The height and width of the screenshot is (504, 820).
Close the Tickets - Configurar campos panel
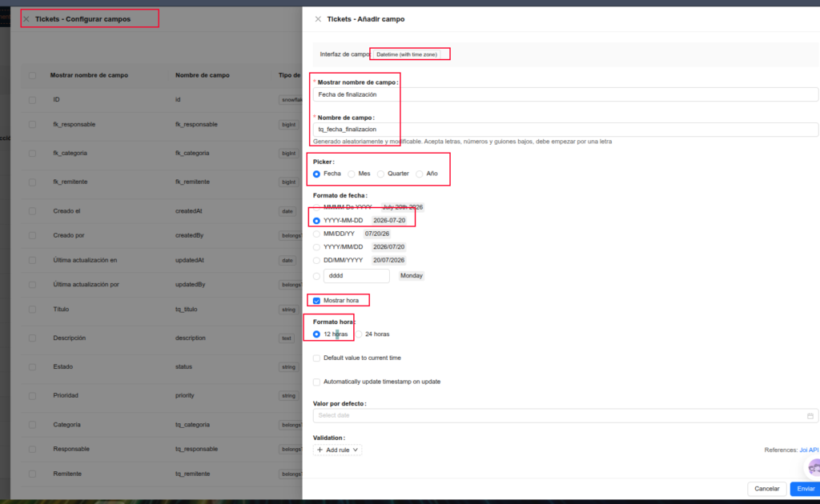tap(26, 19)
